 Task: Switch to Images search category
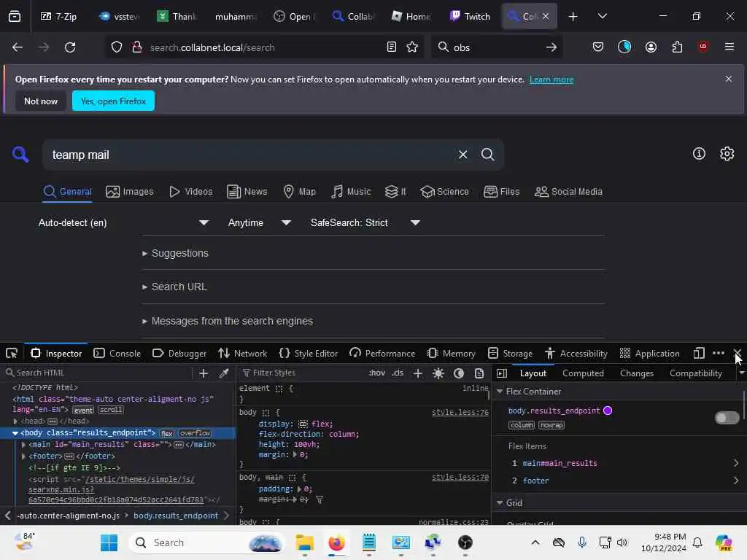coord(130,192)
